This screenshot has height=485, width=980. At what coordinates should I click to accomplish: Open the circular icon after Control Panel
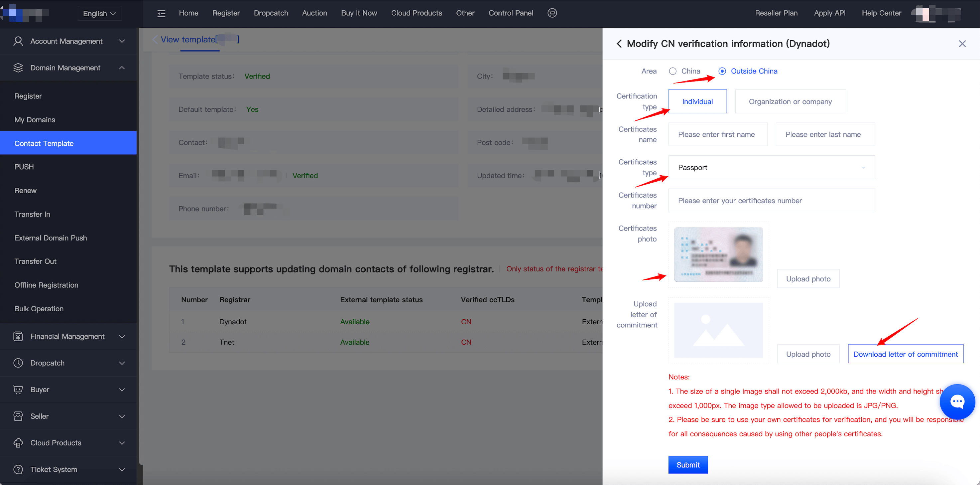tap(552, 13)
